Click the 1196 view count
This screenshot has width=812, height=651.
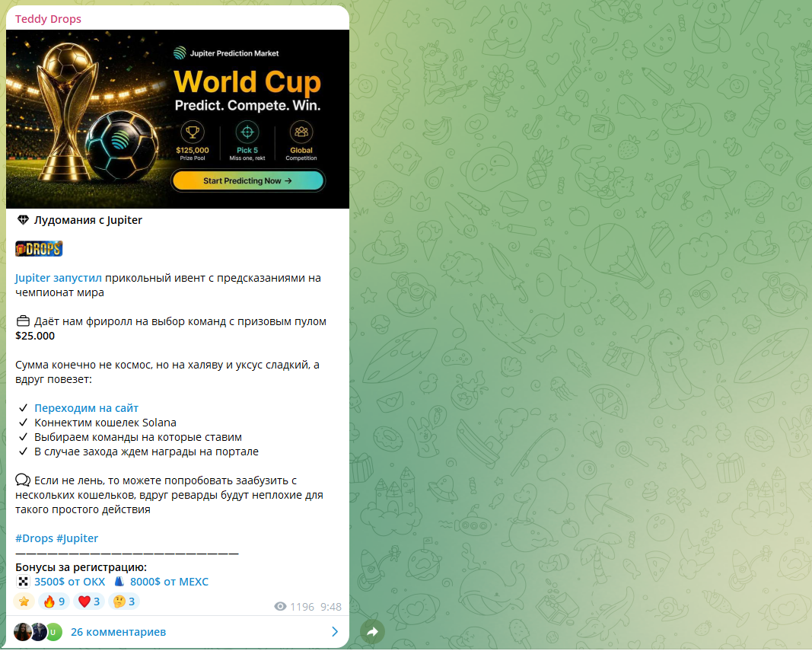tap(302, 607)
